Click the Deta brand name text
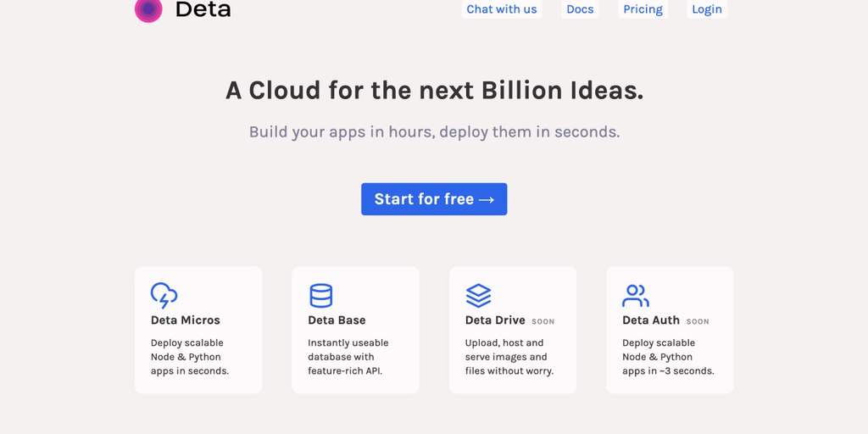The height and width of the screenshot is (434, 868). coord(203,9)
